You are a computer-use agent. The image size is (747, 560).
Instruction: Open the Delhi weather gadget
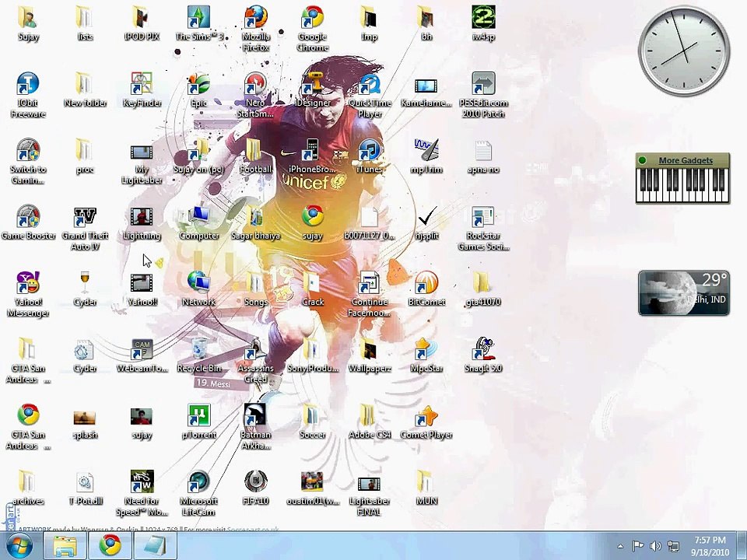point(684,293)
